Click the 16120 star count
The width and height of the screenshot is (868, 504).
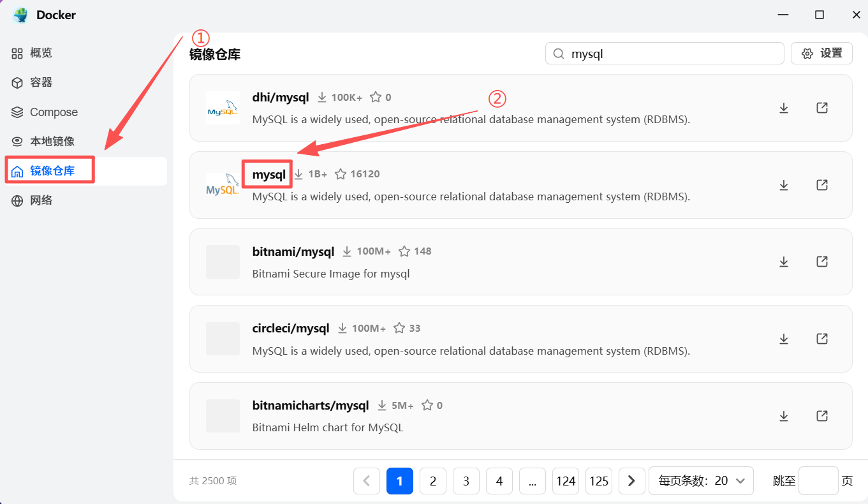tap(365, 174)
